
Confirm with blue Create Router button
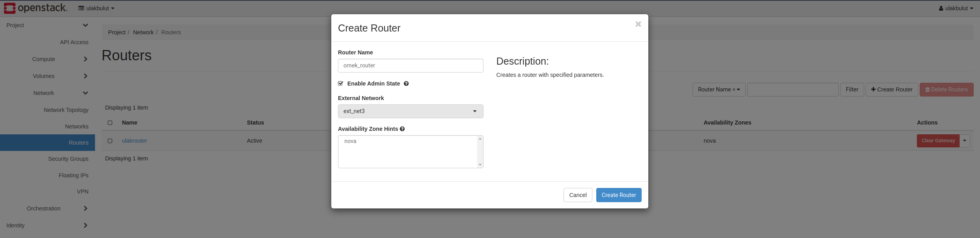pos(619,195)
